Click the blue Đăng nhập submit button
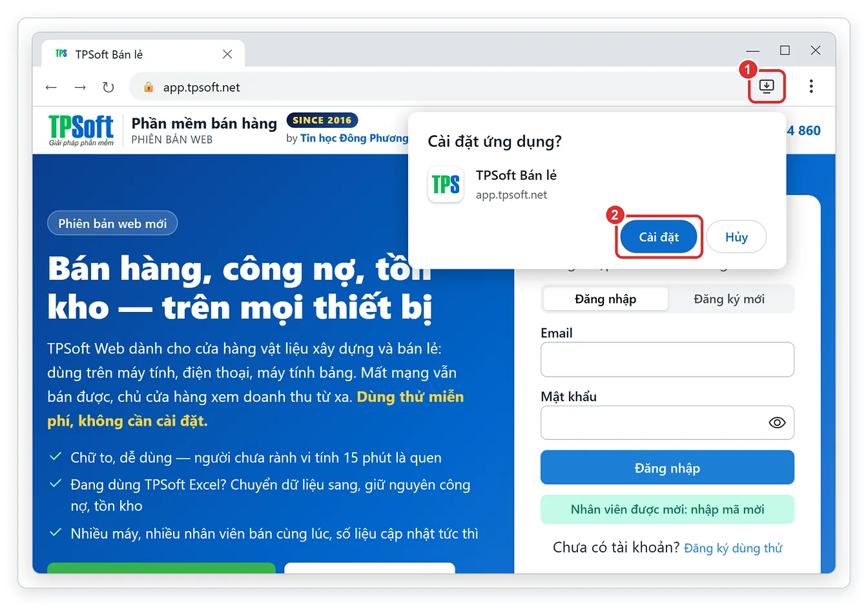 (667, 468)
